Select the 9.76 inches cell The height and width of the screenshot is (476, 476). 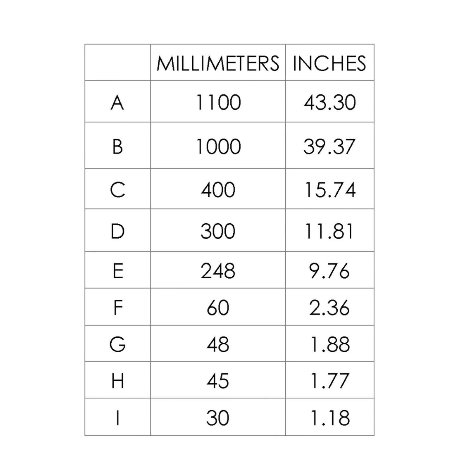click(329, 271)
